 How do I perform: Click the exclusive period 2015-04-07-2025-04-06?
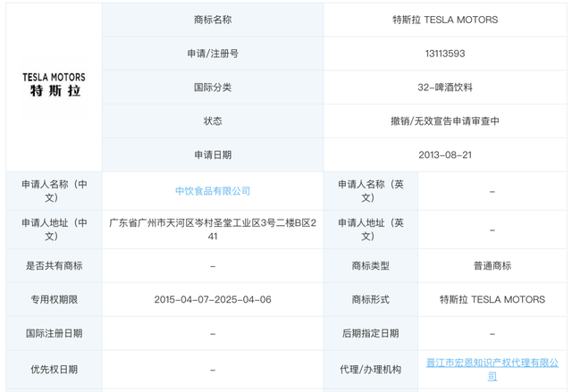click(x=213, y=300)
